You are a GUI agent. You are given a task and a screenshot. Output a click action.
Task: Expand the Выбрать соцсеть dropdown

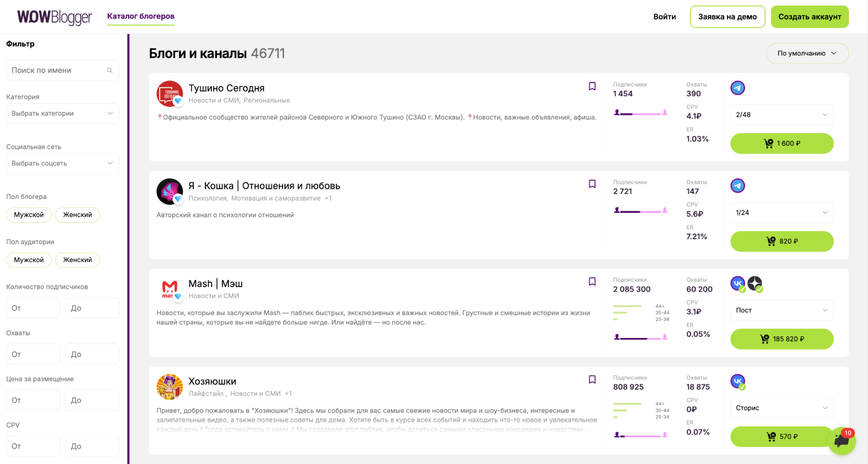coord(63,163)
